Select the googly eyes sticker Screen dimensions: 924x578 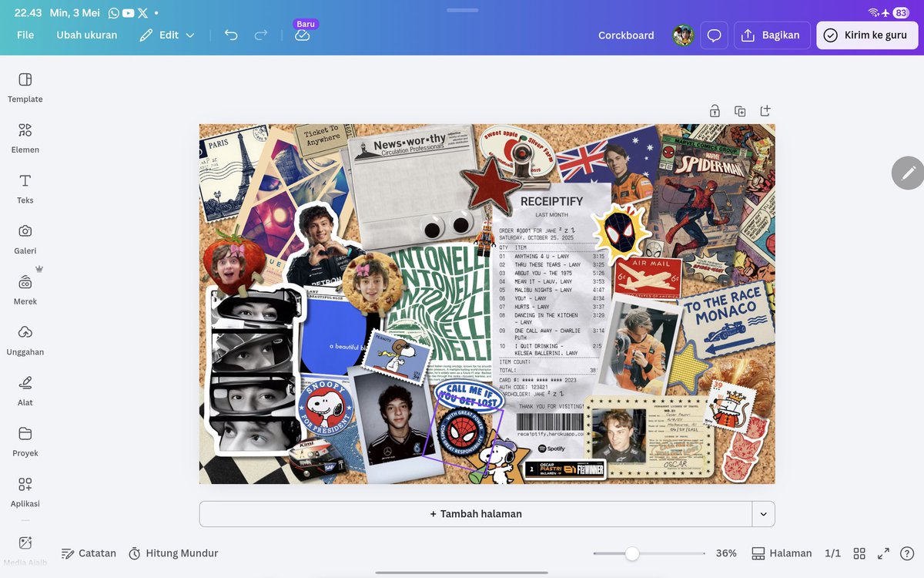coord(447,225)
